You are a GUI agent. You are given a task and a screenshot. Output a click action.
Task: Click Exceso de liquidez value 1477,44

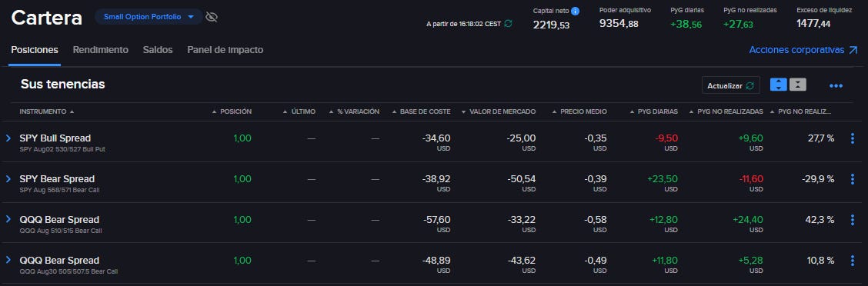pos(813,24)
